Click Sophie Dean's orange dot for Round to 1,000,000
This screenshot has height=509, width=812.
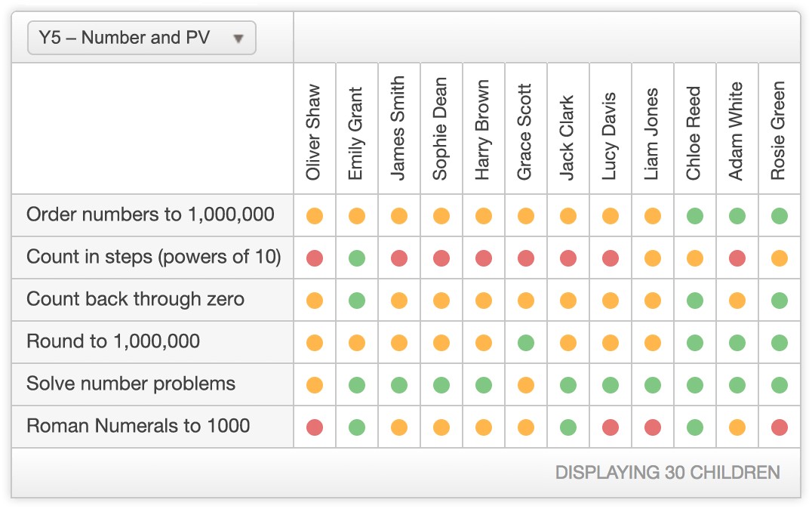pyautogui.click(x=441, y=343)
